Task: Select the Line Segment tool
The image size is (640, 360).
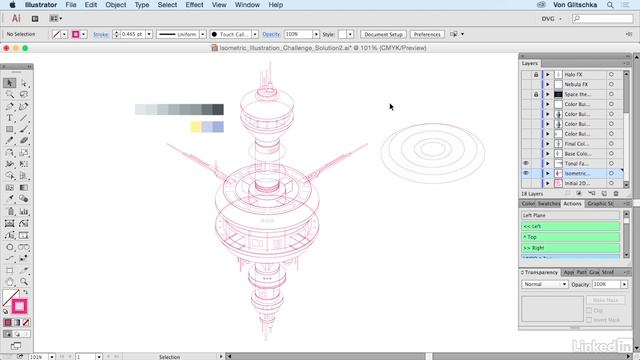Action: (24, 118)
